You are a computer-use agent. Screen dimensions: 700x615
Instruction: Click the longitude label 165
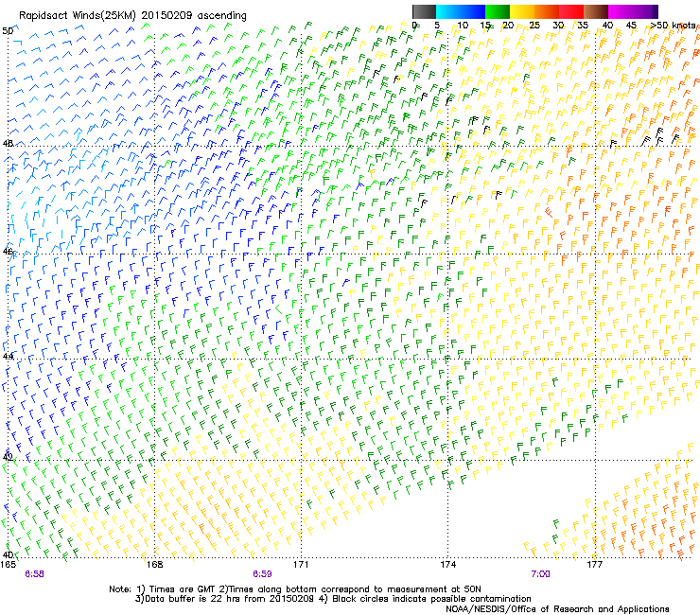(8, 564)
